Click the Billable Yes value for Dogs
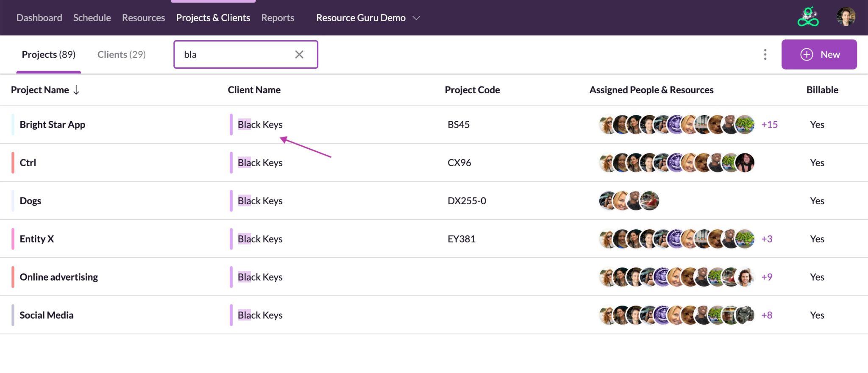The image size is (868, 373). 817,201
